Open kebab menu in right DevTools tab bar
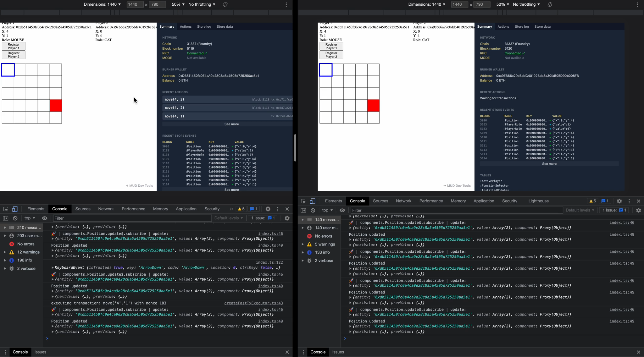Image resolution: width=644 pixels, height=357 pixels. 629,201
